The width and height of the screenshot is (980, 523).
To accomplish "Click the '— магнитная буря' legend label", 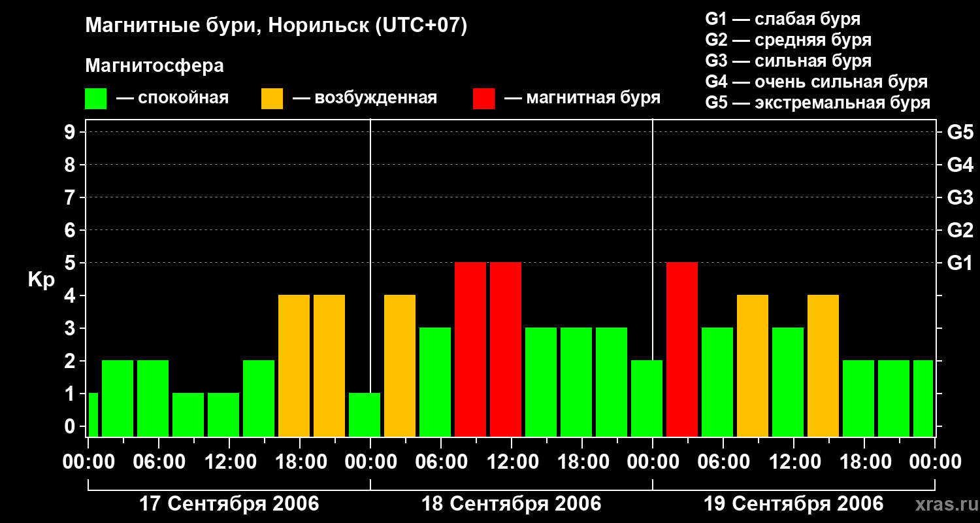I will [x=583, y=98].
